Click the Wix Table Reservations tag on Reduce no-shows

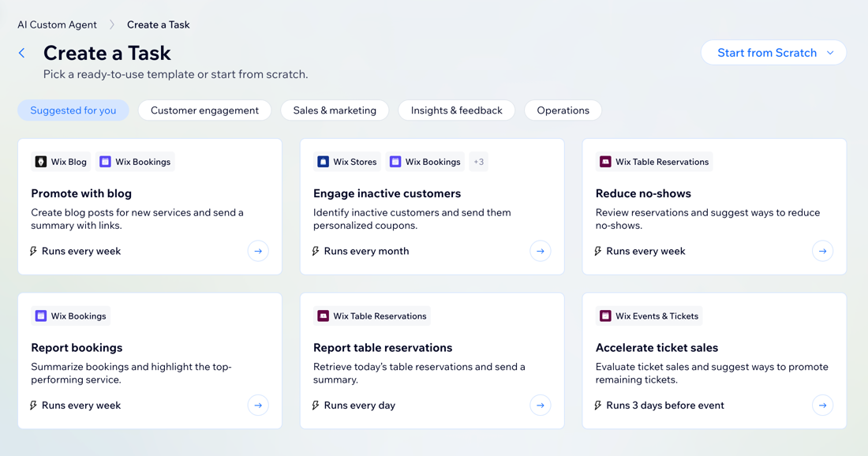point(653,162)
